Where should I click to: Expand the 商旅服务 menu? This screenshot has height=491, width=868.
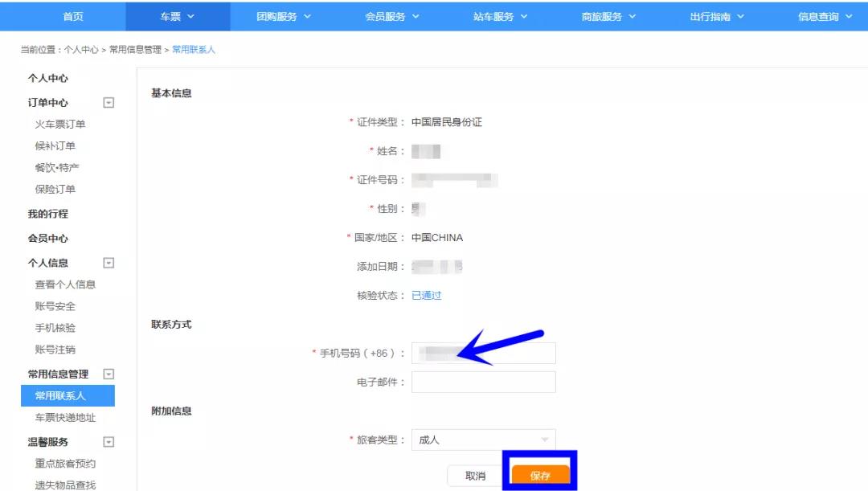608,17
